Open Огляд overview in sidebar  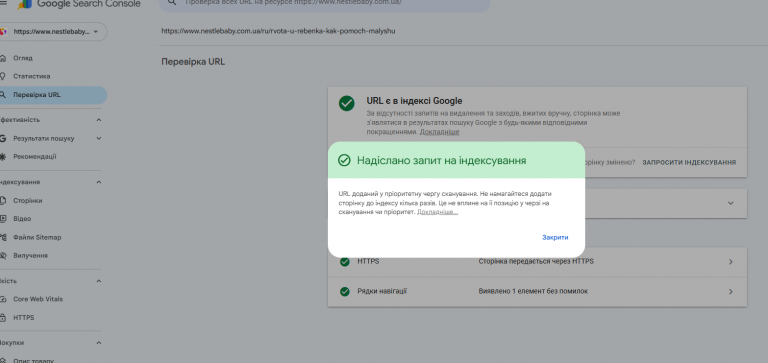[x=23, y=58]
